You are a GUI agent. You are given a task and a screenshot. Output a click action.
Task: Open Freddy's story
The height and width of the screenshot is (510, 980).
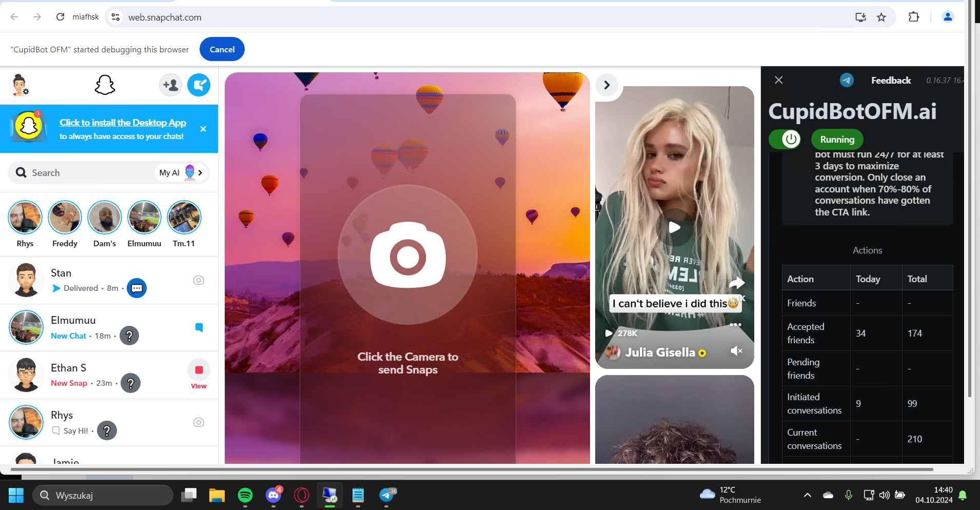65,224
